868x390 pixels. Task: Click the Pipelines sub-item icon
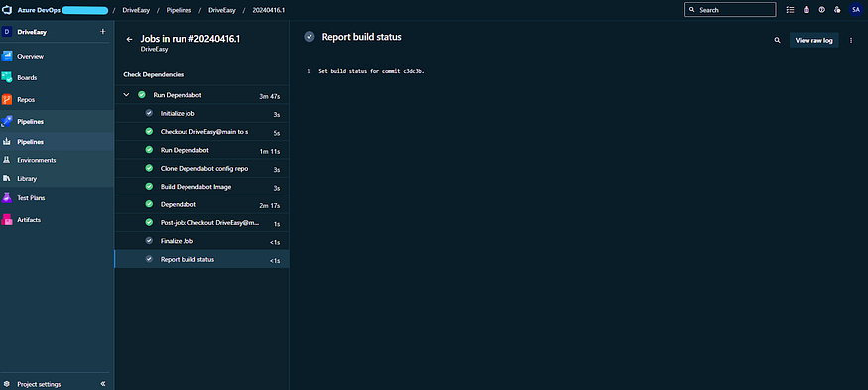tap(7, 142)
